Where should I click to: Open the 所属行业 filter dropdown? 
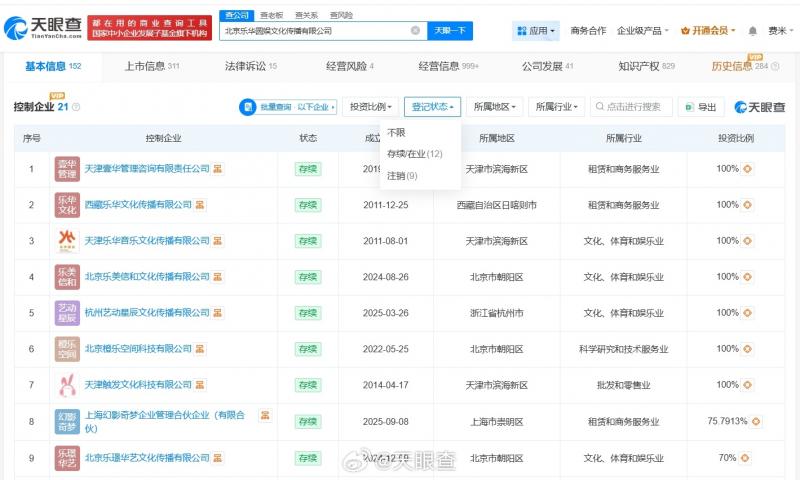[556, 107]
